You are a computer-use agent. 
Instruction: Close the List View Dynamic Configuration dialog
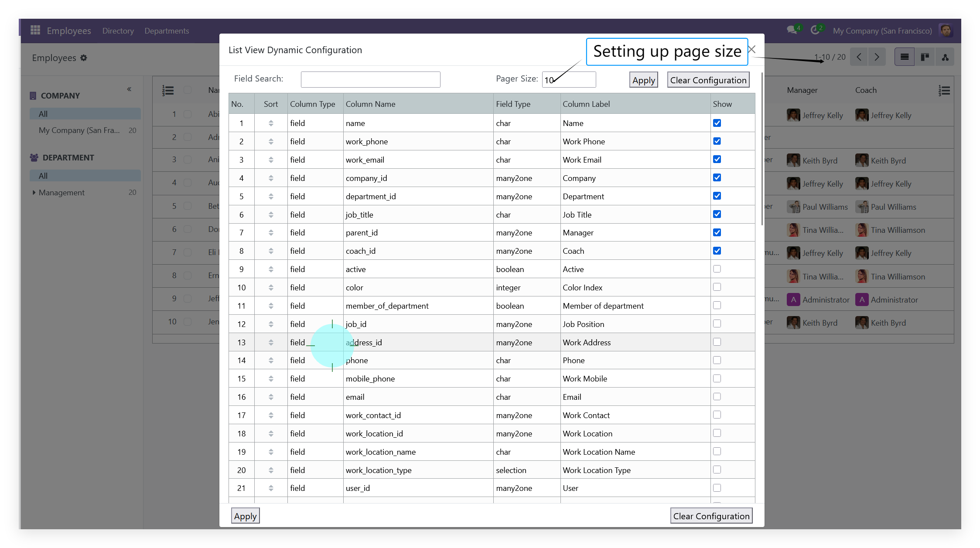751,49
